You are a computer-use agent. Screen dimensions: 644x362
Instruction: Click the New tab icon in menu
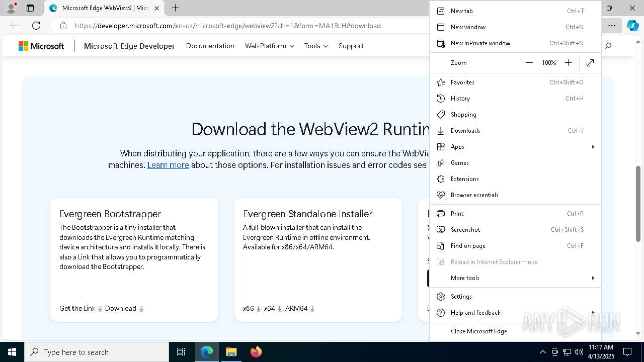(441, 11)
